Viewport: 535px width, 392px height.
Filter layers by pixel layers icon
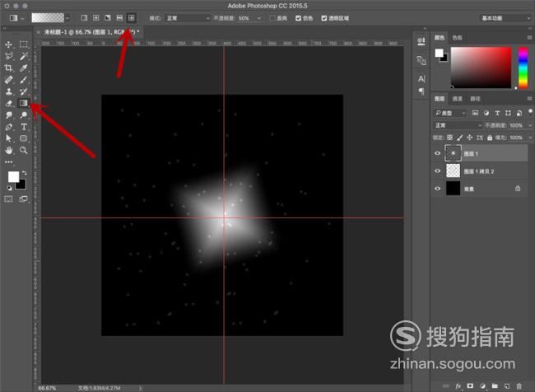[475, 113]
